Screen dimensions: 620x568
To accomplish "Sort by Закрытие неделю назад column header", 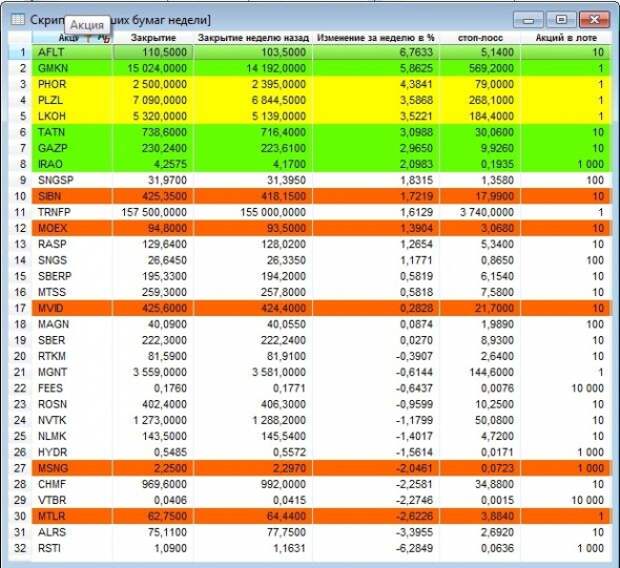I will (253, 38).
